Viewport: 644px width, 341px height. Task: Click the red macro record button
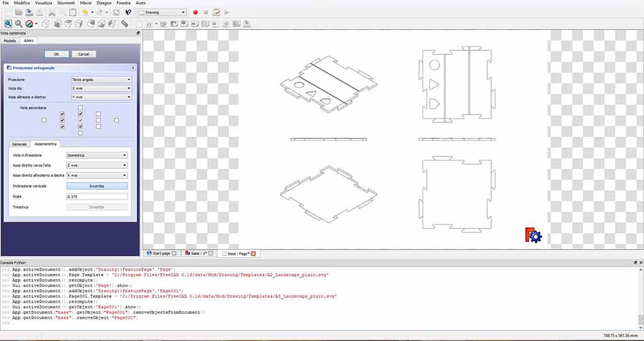196,13
